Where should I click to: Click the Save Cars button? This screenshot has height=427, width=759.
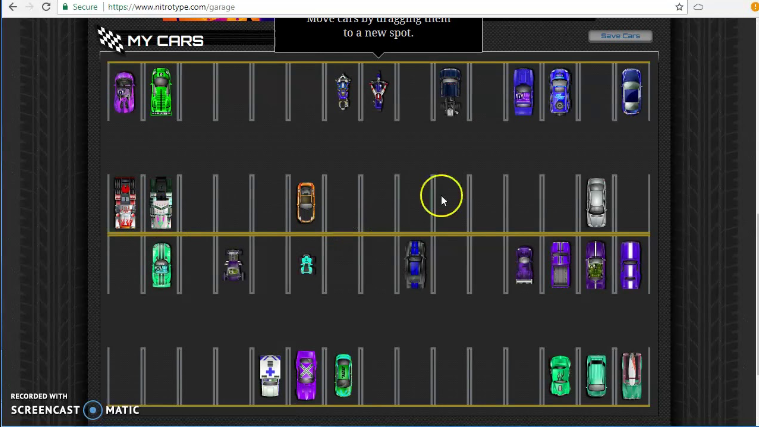coord(620,36)
